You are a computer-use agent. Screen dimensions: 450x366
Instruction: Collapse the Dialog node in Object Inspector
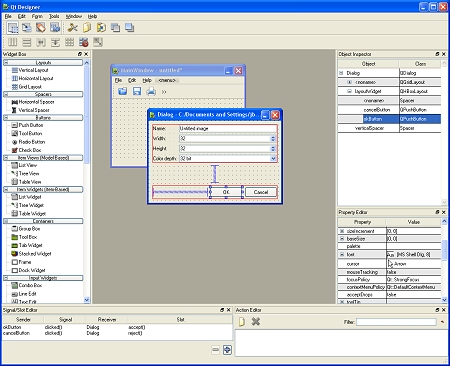click(341, 73)
